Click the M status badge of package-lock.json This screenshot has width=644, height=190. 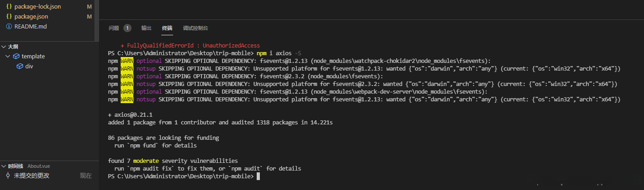[89, 7]
